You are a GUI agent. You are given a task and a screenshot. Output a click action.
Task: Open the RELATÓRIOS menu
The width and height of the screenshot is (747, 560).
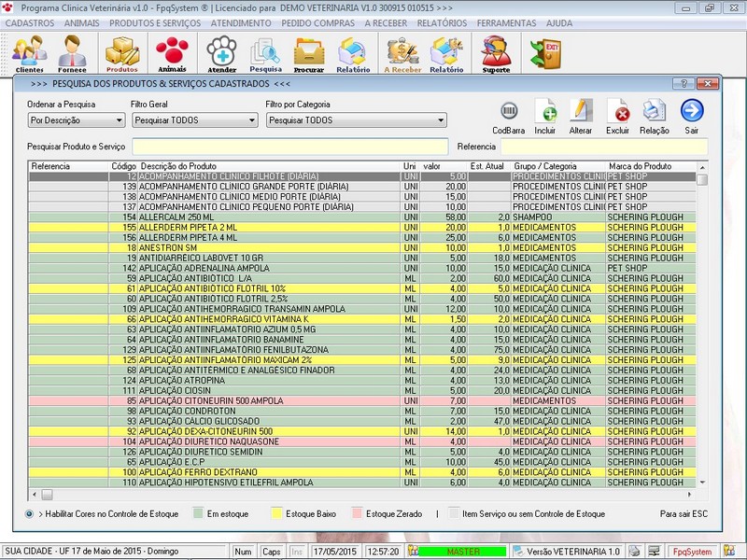[442, 22]
